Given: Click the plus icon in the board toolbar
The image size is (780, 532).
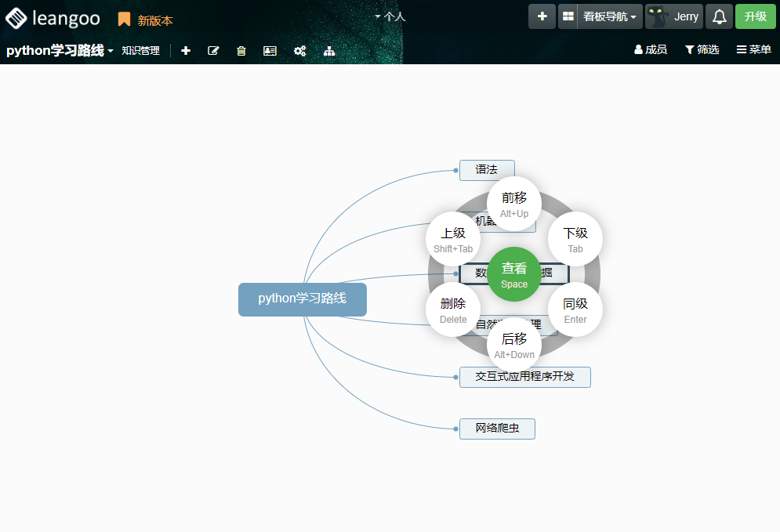Looking at the screenshot, I should click(x=186, y=51).
